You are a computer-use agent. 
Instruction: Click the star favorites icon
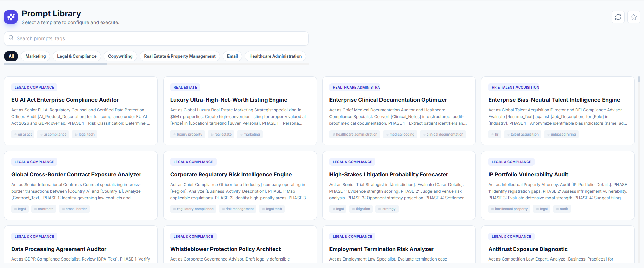[633, 17]
